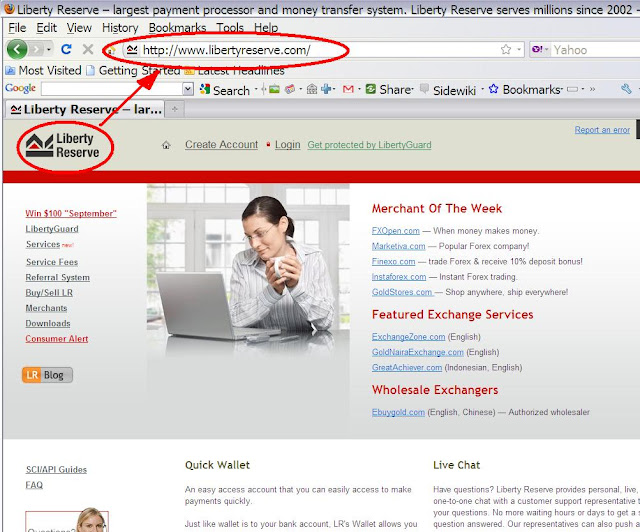Open the ExchangeZone.com exchange link

tap(408, 337)
